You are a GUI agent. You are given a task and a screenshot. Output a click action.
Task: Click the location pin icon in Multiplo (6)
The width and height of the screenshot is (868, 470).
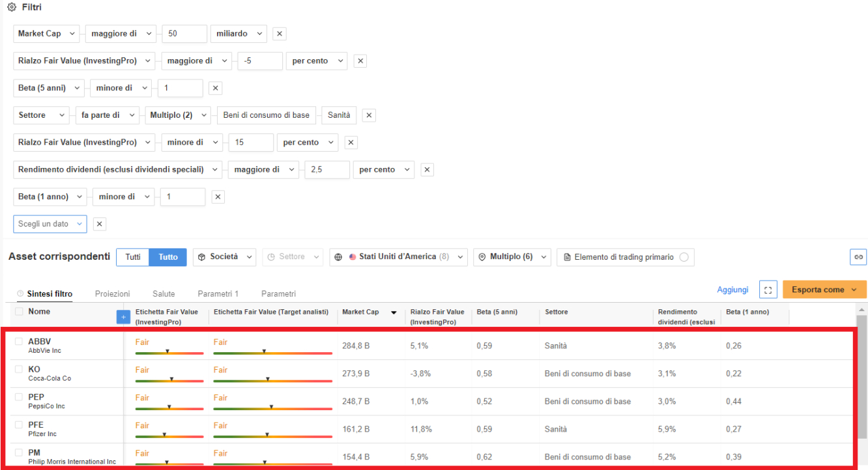click(x=482, y=257)
